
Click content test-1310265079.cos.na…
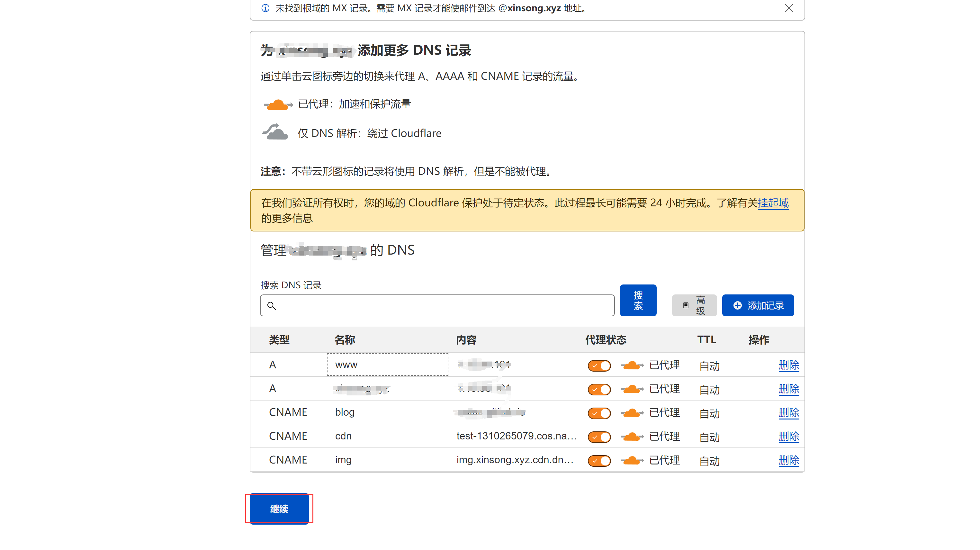tap(517, 436)
